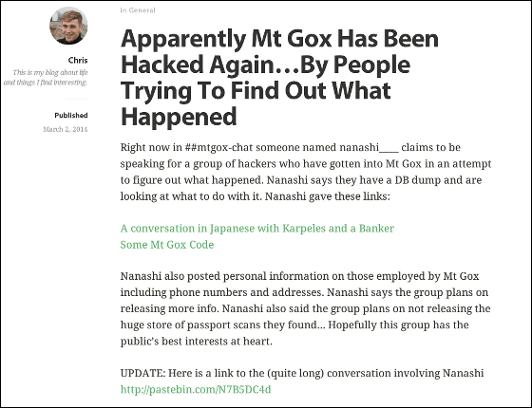
Task: Follow the pastebin.com/N7B5DC4d link
Action: tap(196, 389)
